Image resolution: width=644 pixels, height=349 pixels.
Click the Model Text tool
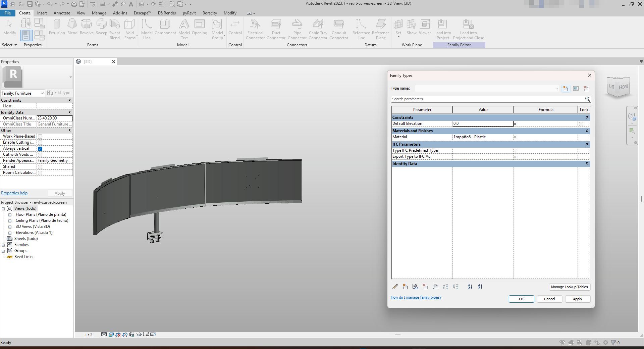[184, 29]
